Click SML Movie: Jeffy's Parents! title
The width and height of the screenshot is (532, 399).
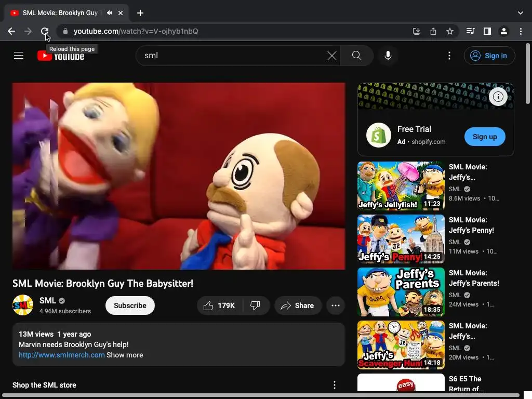click(x=474, y=278)
